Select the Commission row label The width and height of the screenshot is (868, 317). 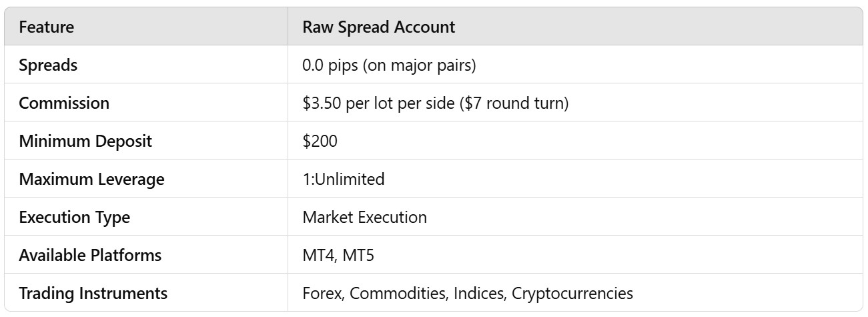click(x=64, y=103)
